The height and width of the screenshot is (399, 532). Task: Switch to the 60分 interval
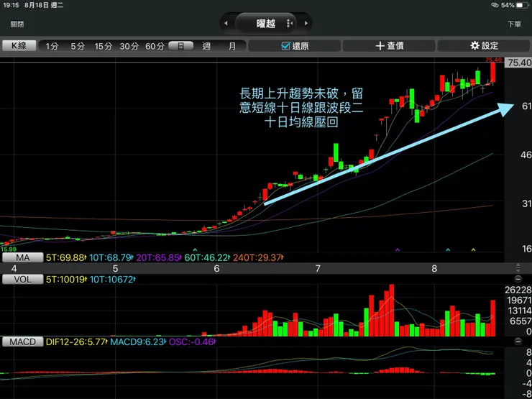(x=155, y=46)
